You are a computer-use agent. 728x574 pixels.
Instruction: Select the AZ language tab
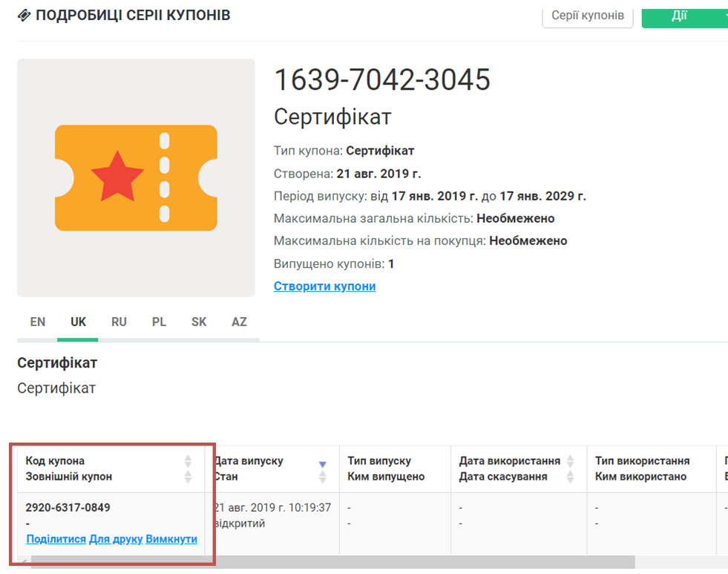coord(239,322)
